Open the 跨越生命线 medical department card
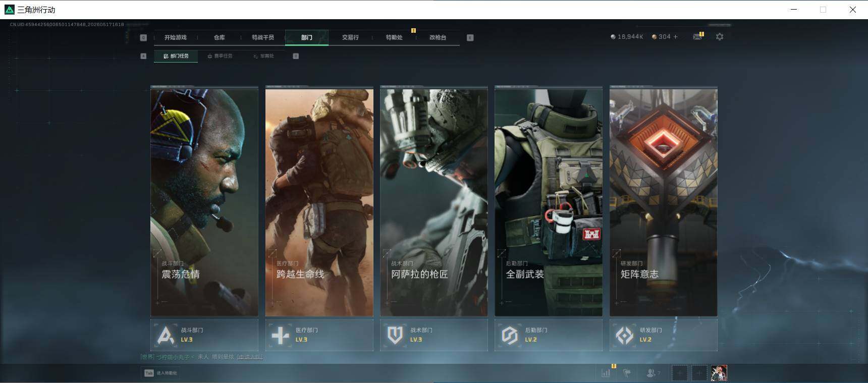Image resolution: width=868 pixels, height=383 pixels. (x=319, y=202)
